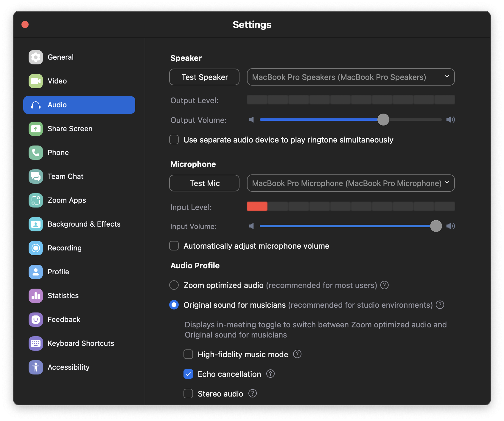Viewport: 504px width, 421px height.
Task: Select Recording in the sidebar
Action: [x=79, y=248]
